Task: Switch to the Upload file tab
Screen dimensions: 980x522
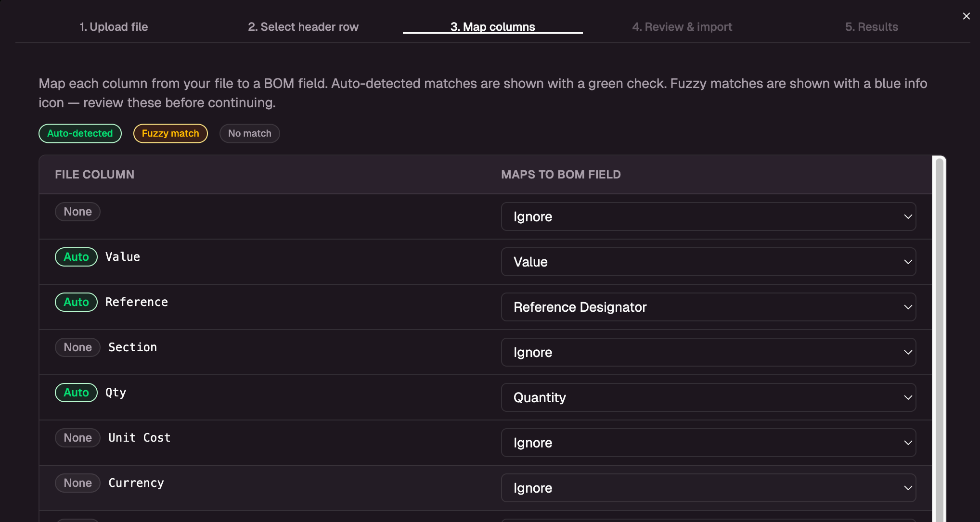Action: click(114, 26)
